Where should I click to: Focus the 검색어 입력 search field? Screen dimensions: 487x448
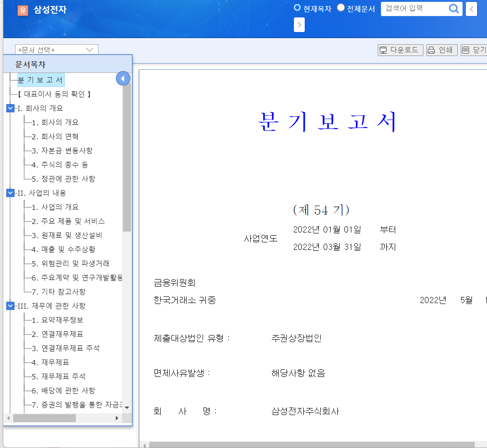[x=414, y=8]
